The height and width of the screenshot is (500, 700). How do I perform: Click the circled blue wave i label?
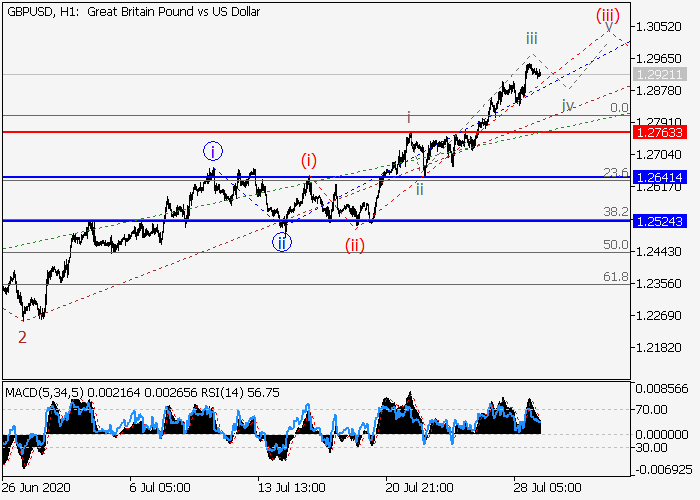[x=213, y=152]
